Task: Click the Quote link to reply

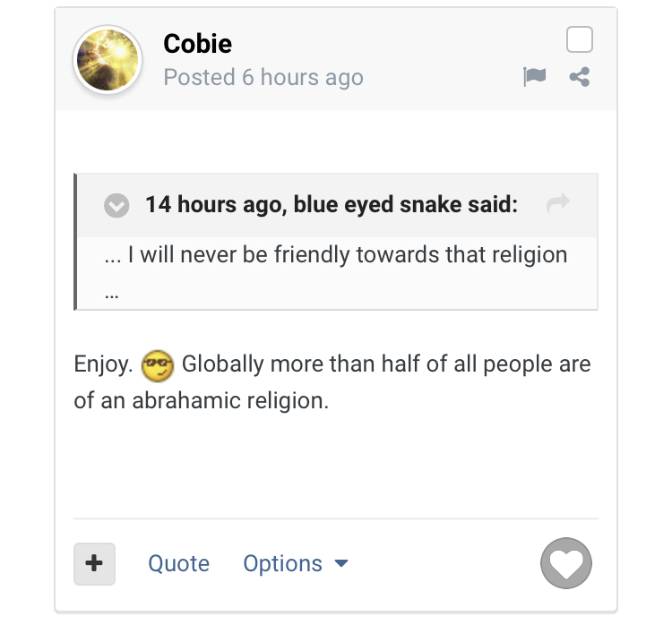Action: 178,563
